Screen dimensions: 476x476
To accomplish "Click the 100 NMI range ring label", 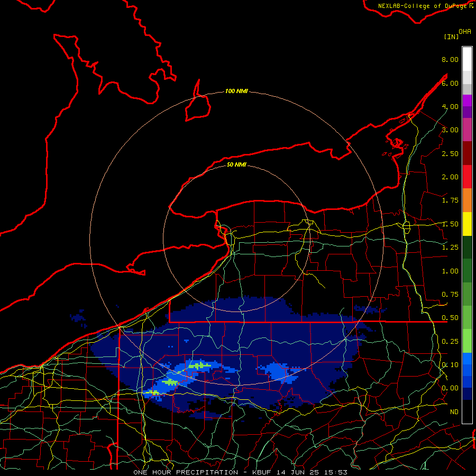I will click(236, 91).
